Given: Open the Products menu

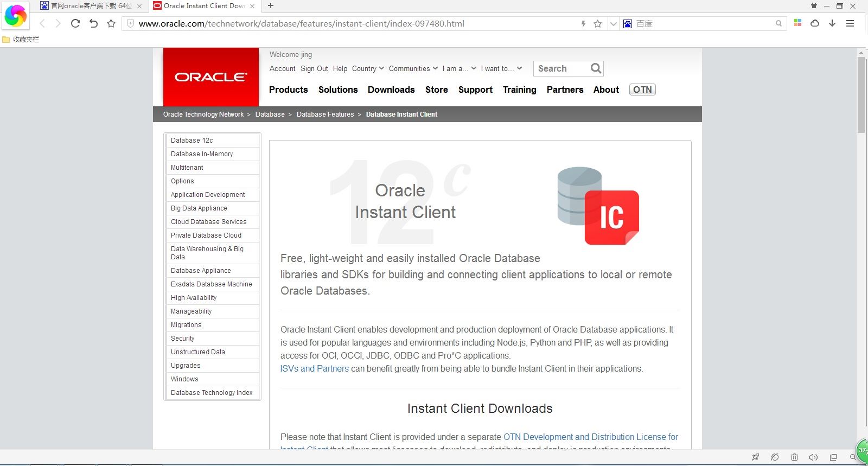Looking at the screenshot, I should [x=288, y=90].
